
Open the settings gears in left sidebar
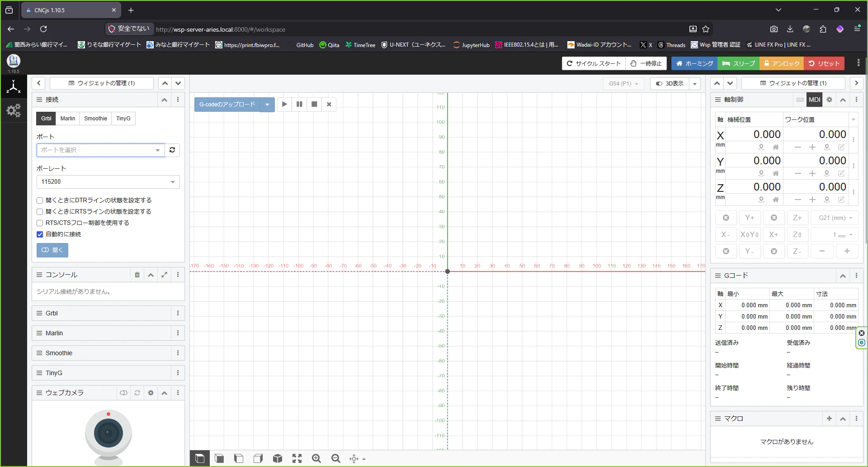coord(14,110)
